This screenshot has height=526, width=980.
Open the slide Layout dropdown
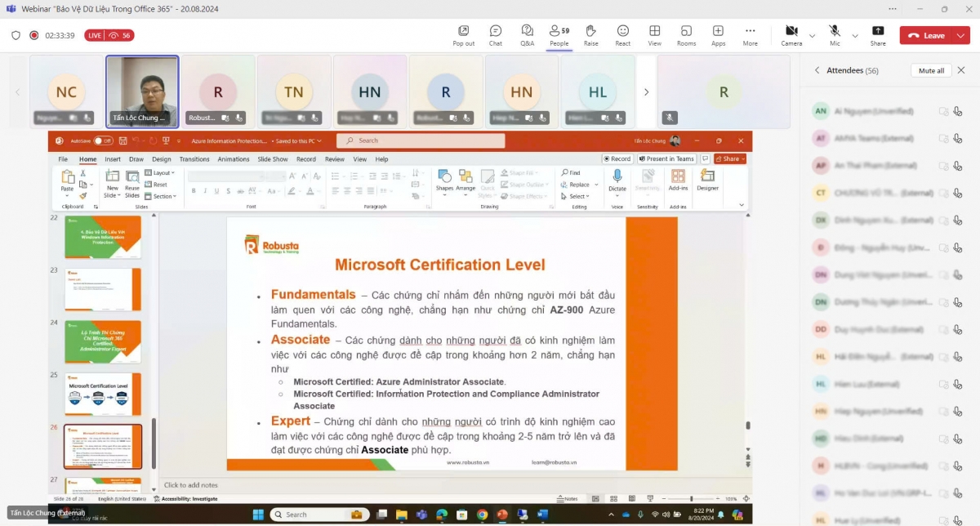click(160, 173)
